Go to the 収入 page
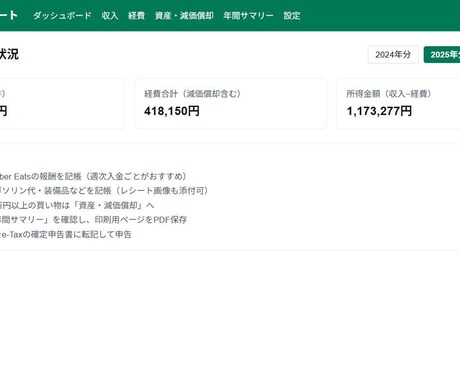The image size is (460, 380). tap(110, 16)
